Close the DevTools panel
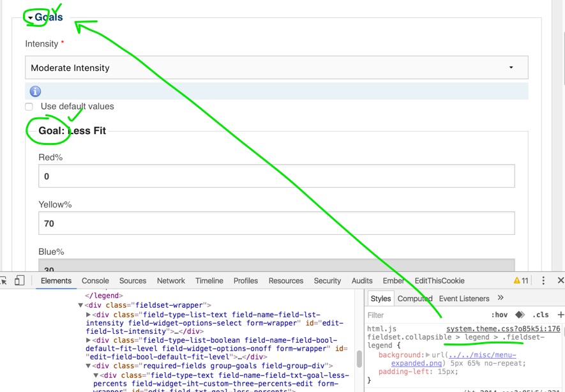 [x=561, y=281]
